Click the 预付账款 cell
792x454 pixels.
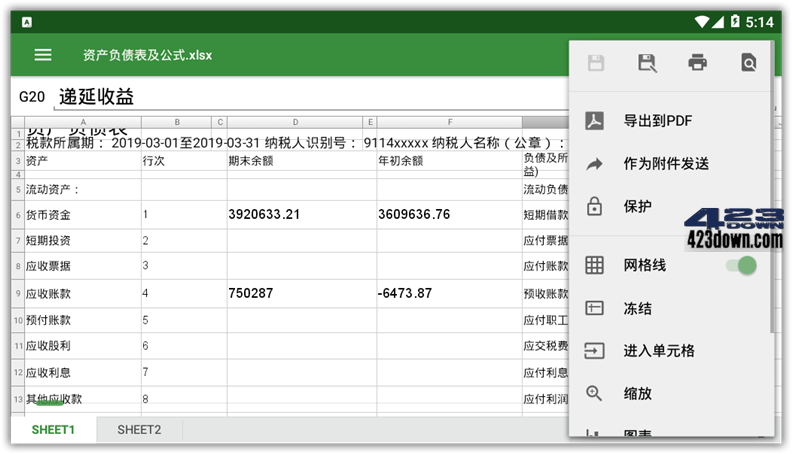click(x=83, y=320)
